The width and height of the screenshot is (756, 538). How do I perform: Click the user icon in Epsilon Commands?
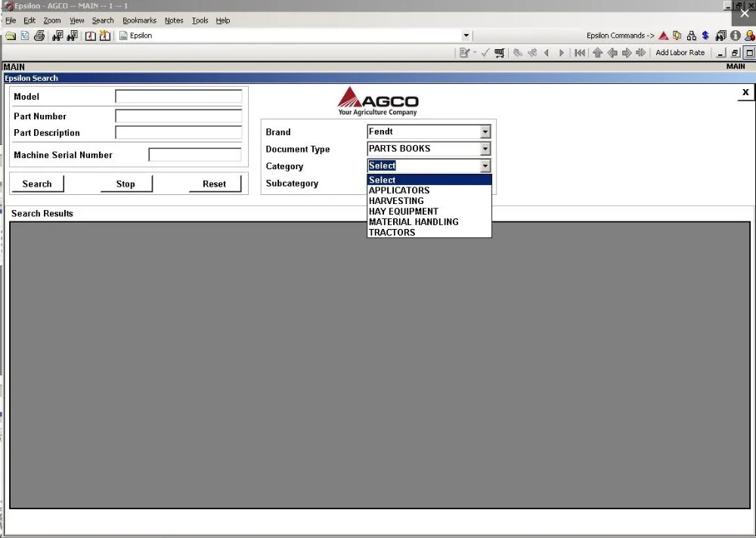pyautogui.click(x=750, y=36)
